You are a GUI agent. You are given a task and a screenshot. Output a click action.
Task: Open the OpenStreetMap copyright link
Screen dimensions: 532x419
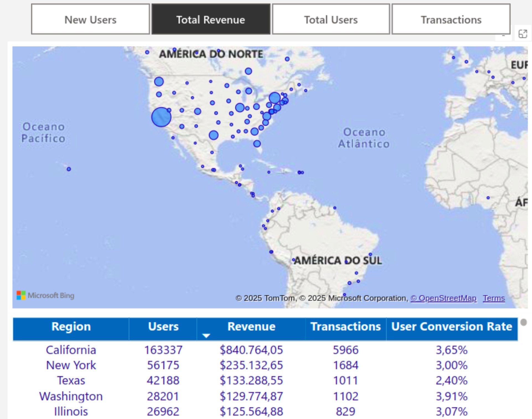(x=443, y=298)
